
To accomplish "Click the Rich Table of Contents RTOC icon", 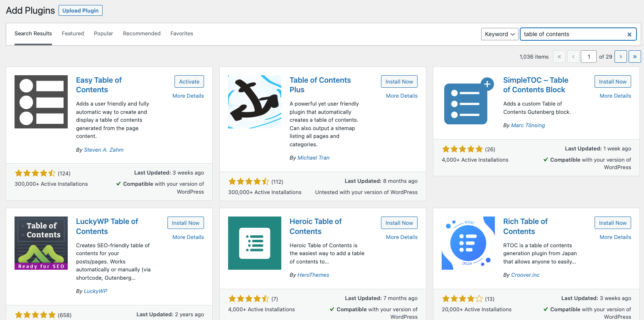I will click(468, 243).
